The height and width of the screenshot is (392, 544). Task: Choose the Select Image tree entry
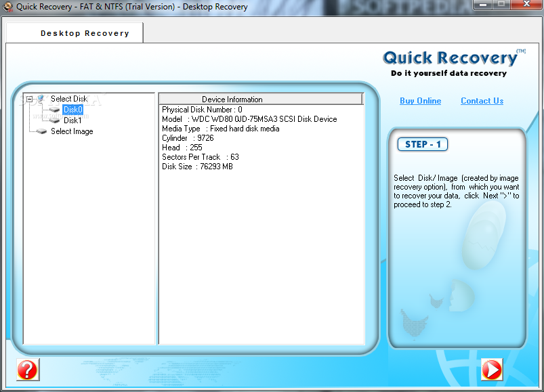[72, 131]
